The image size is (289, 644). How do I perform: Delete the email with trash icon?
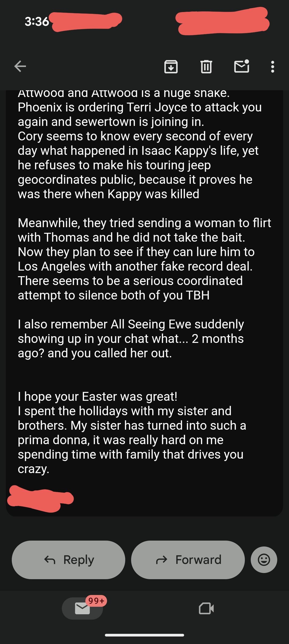[206, 66]
